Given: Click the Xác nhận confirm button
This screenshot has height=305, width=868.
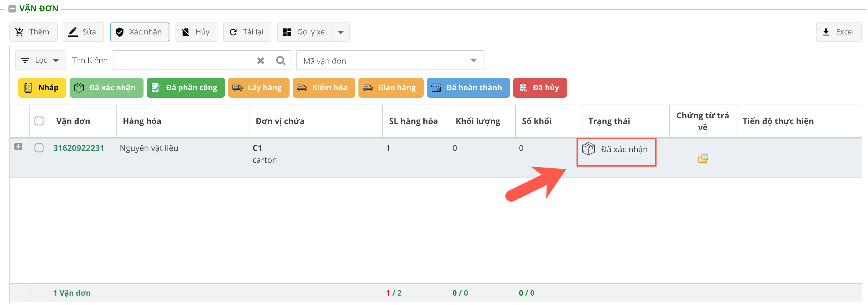Looking at the screenshot, I should tap(139, 32).
